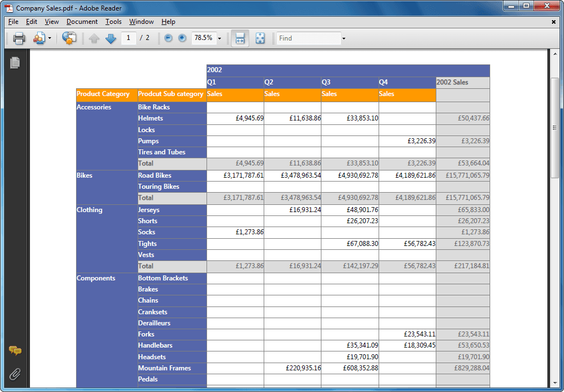
Task: Click the vertical scrollbar up arrow
Action: tap(555, 54)
